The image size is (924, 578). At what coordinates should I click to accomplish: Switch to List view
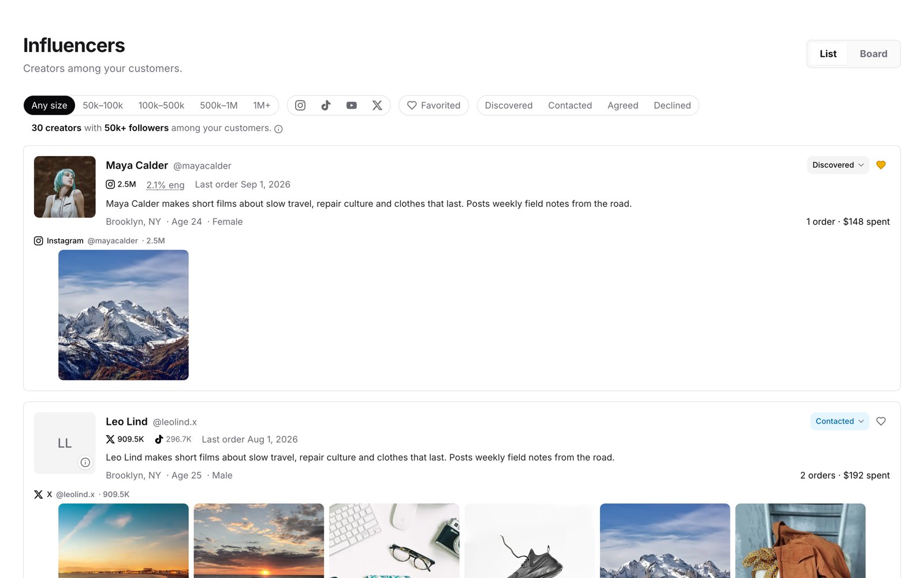coord(828,54)
